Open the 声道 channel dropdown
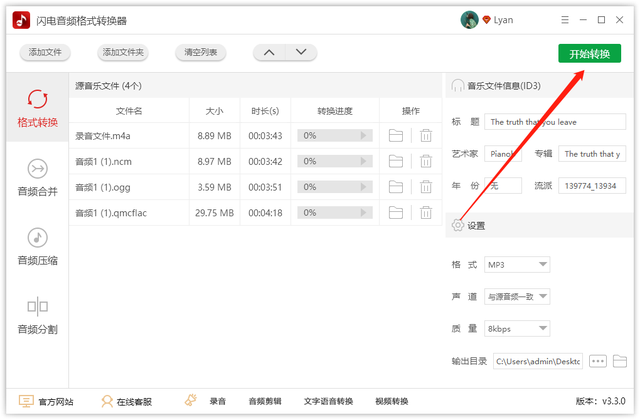Image resolution: width=640 pixels, height=420 pixels. [517, 296]
